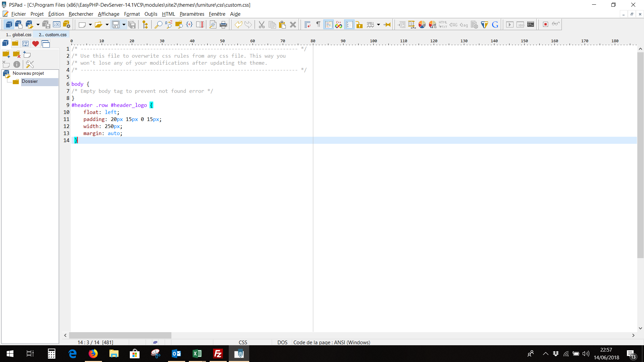The height and width of the screenshot is (362, 644).
Task: Toggle line numbers display button
Action: tap(349, 24)
